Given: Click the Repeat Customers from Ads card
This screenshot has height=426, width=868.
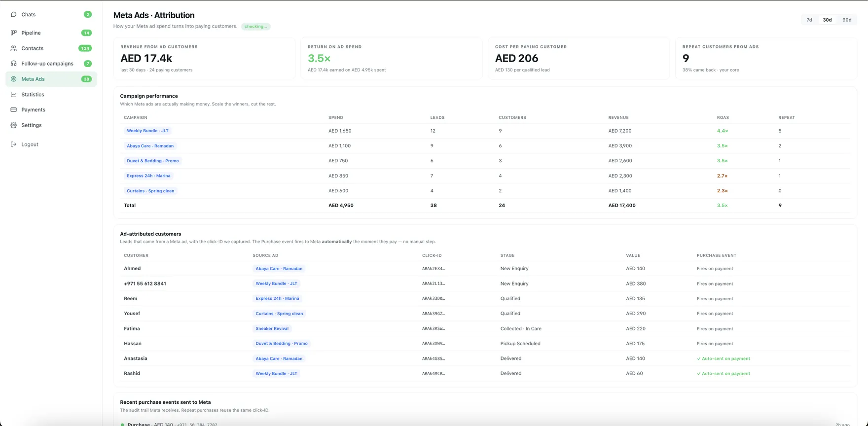Looking at the screenshot, I should [766, 58].
